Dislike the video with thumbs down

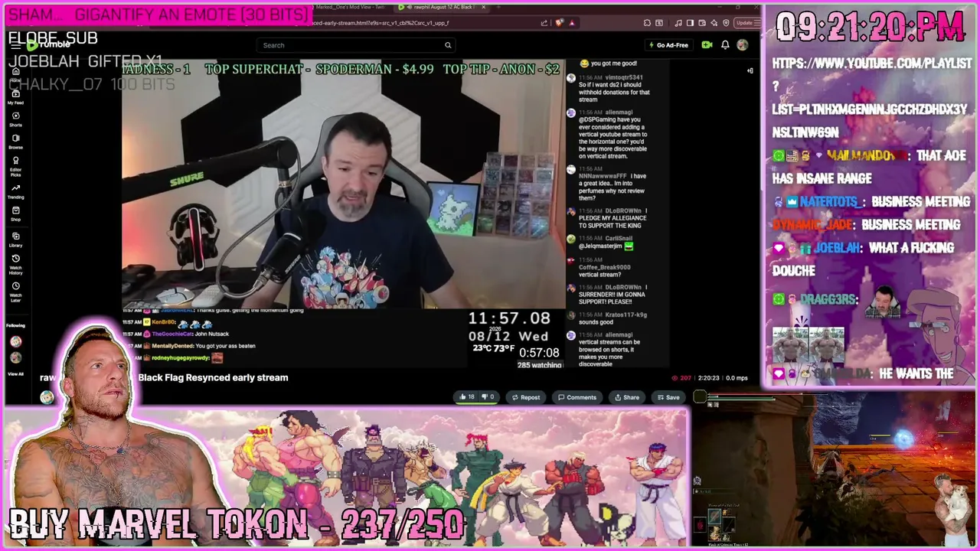click(x=488, y=397)
